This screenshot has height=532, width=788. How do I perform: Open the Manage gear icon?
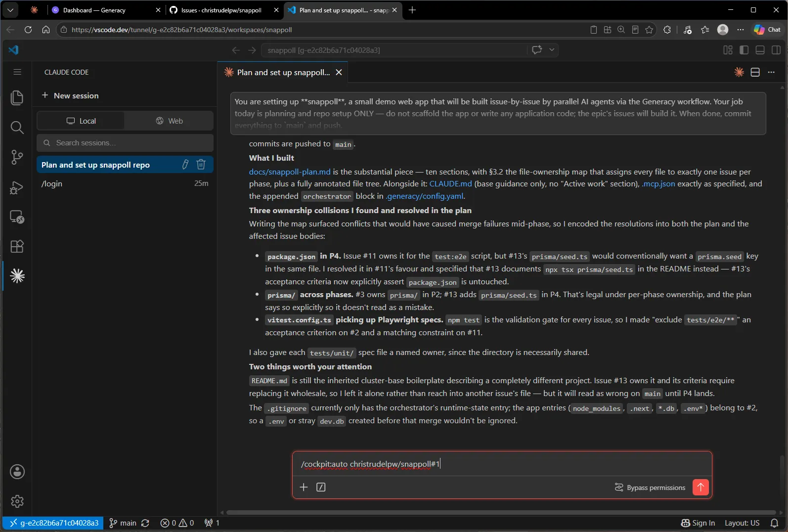[x=17, y=501]
